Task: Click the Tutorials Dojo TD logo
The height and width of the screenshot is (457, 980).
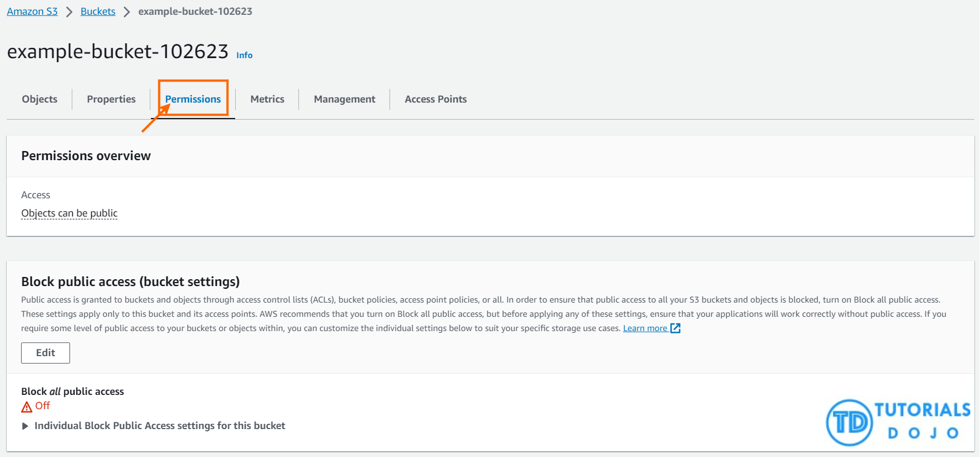Action: tap(849, 423)
